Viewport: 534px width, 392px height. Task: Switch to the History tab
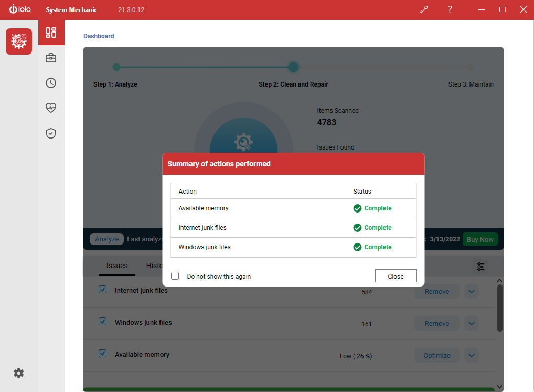pyautogui.click(x=154, y=266)
